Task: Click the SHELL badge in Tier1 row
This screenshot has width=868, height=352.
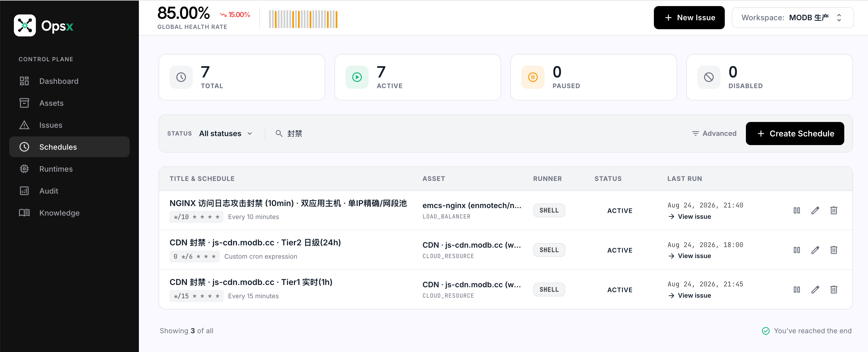Action: 549,289
